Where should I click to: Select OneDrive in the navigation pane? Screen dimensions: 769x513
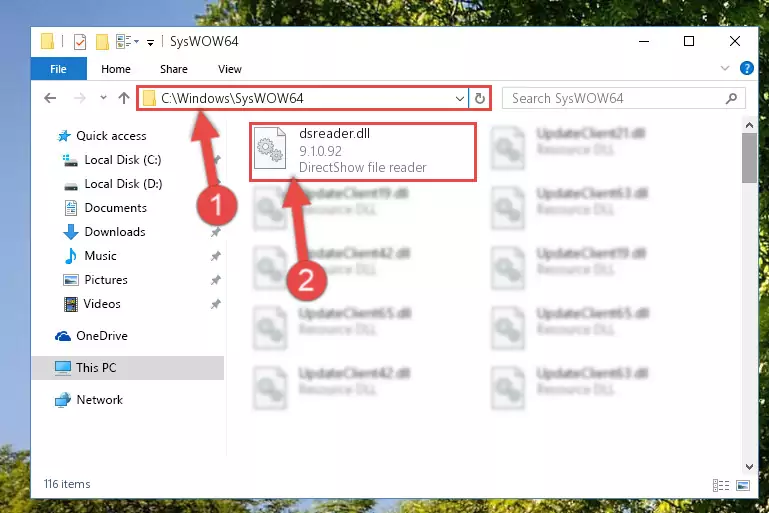(102, 336)
